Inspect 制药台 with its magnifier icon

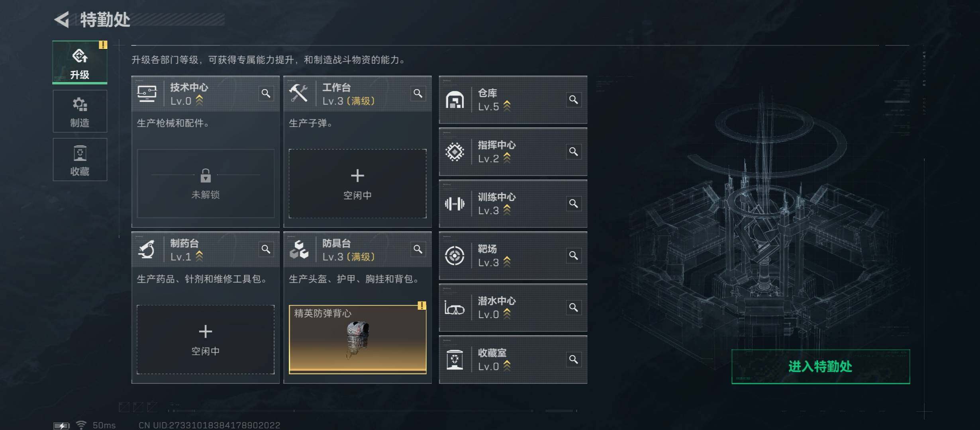[266, 249]
